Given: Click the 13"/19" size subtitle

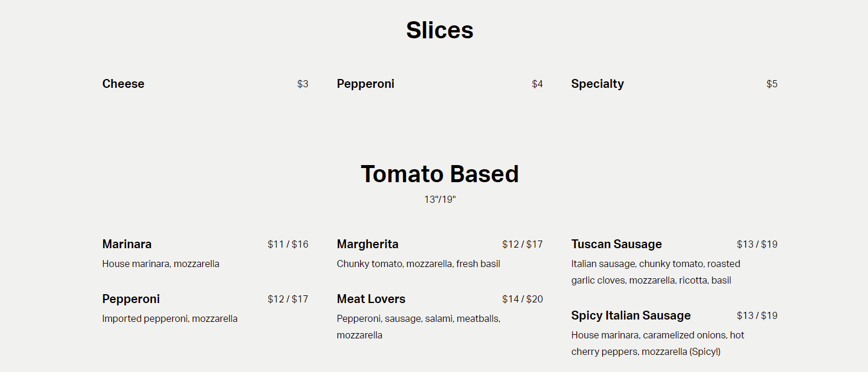Looking at the screenshot, I should click(x=440, y=199).
